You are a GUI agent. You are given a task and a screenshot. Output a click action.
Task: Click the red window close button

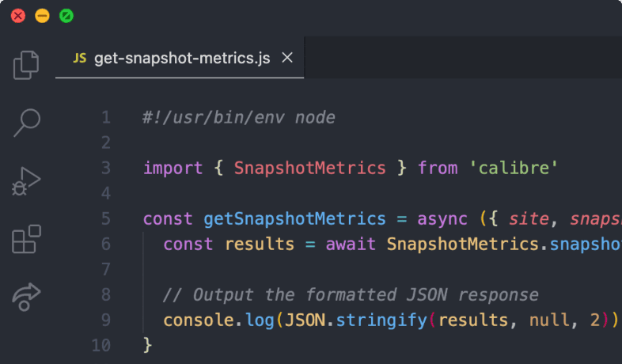[x=17, y=15]
